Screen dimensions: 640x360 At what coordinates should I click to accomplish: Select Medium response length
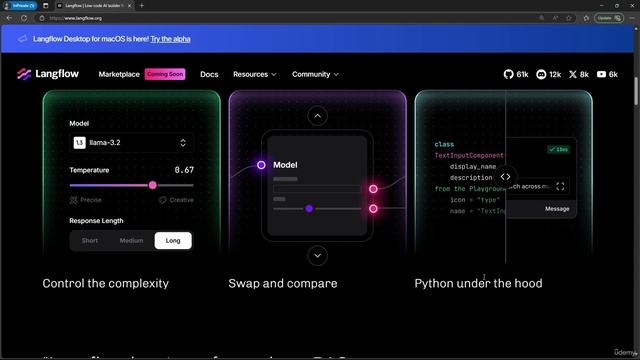click(x=131, y=240)
